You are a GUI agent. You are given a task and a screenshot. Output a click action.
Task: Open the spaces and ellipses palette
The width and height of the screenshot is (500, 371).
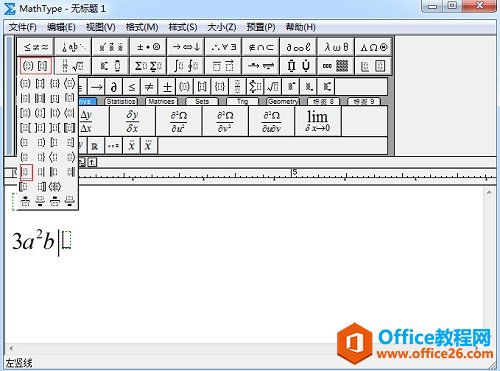pyautogui.click(x=73, y=47)
